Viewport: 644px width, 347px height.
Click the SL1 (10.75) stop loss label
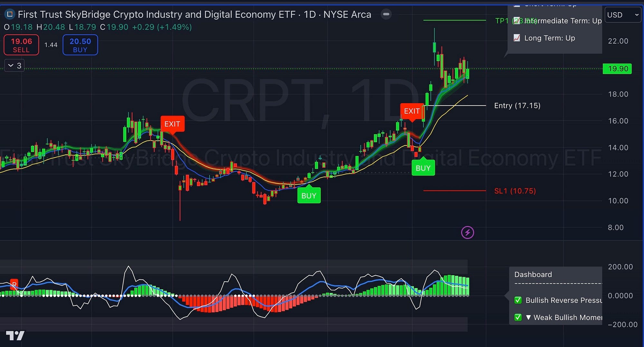pyautogui.click(x=515, y=191)
